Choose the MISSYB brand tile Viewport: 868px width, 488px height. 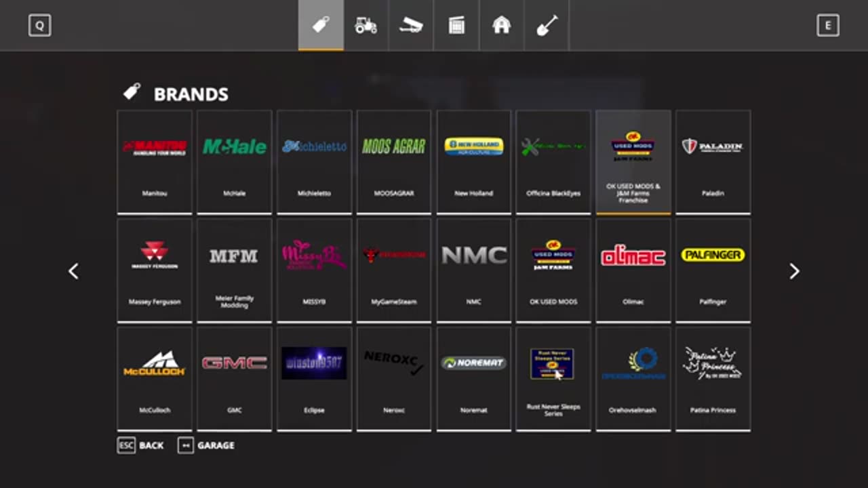[314, 270]
